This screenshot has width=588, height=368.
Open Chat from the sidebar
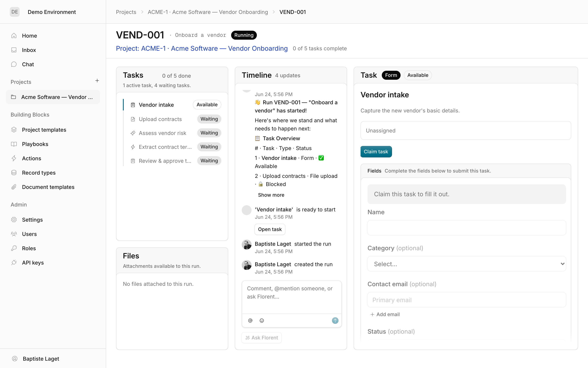coord(53,64)
